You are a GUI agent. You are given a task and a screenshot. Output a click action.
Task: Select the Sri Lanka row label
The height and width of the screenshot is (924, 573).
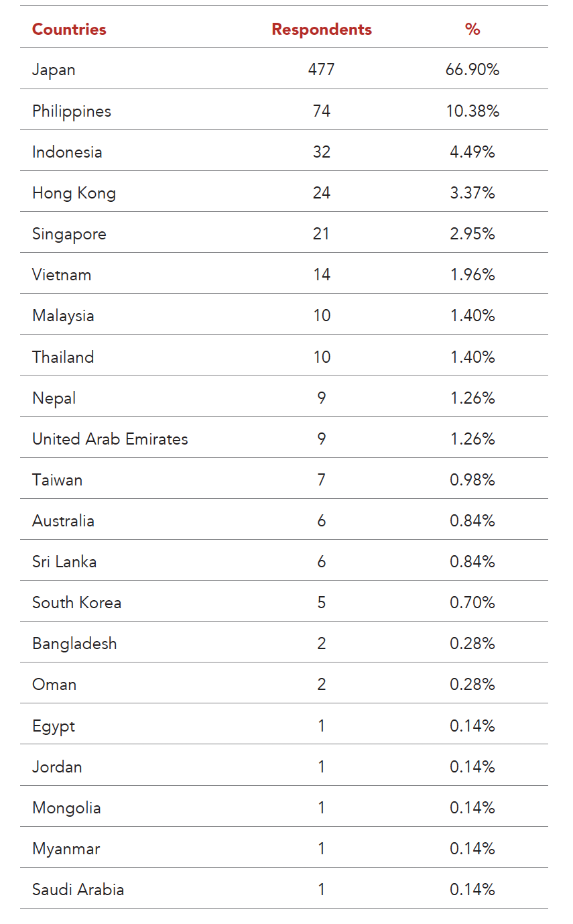click(64, 562)
